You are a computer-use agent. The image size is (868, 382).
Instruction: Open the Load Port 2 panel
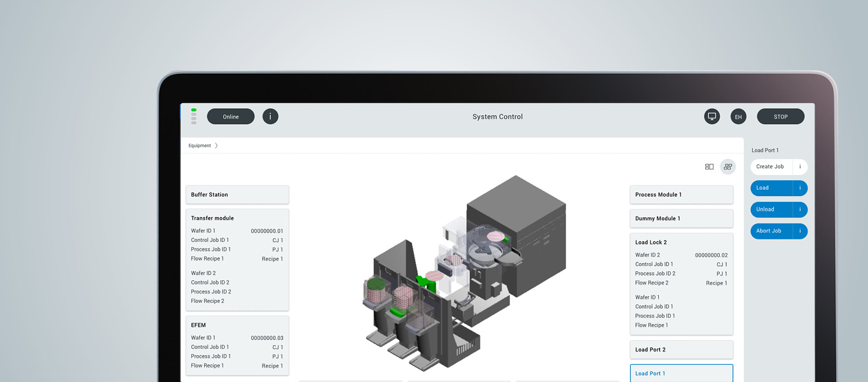pos(681,350)
